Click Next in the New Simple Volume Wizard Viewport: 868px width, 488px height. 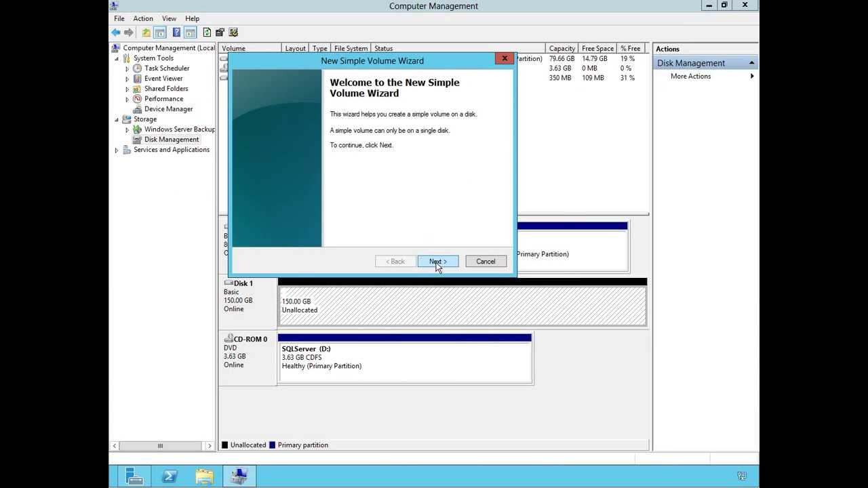[438, 262]
